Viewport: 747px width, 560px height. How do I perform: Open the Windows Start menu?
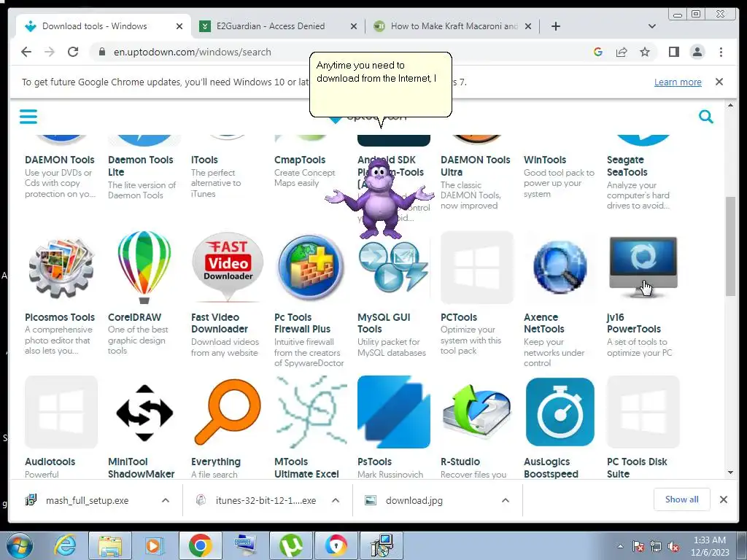20,545
